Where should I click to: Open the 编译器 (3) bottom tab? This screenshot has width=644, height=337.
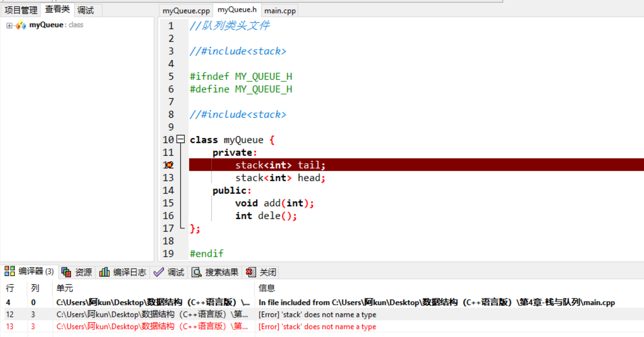click(x=29, y=271)
